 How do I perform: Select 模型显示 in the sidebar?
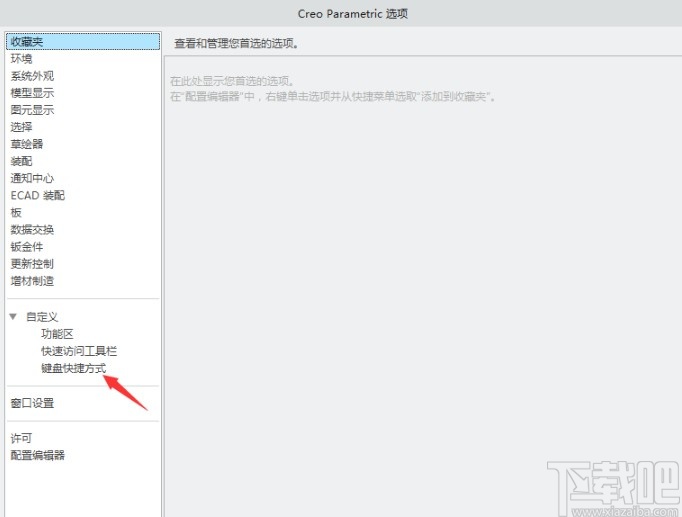point(32,93)
